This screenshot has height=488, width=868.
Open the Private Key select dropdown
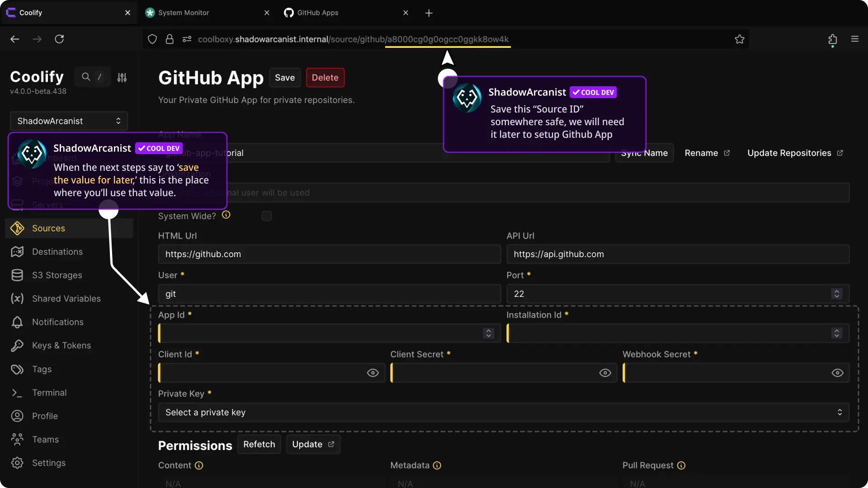click(x=503, y=412)
